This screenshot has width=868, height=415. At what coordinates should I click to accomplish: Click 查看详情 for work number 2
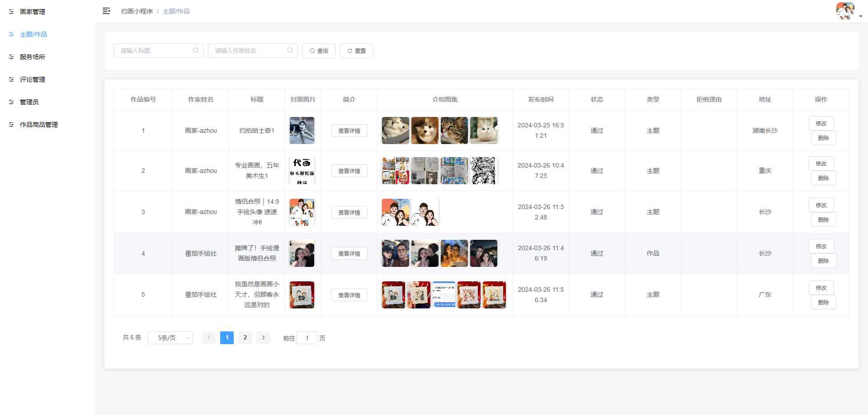pos(349,171)
